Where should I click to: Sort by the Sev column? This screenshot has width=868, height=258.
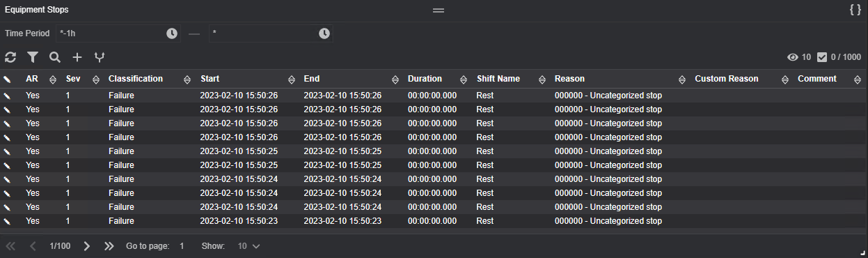click(96, 79)
